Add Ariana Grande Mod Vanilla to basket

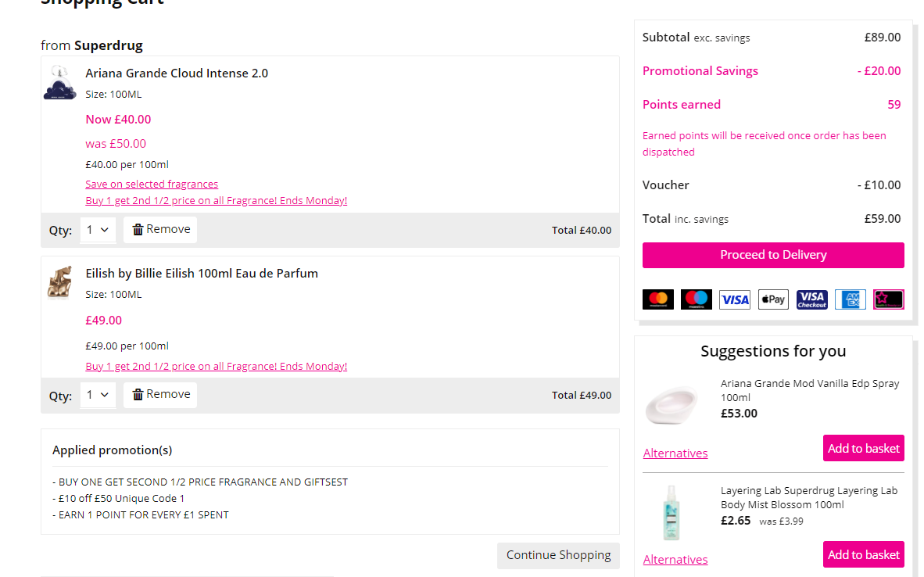tap(863, 448)
